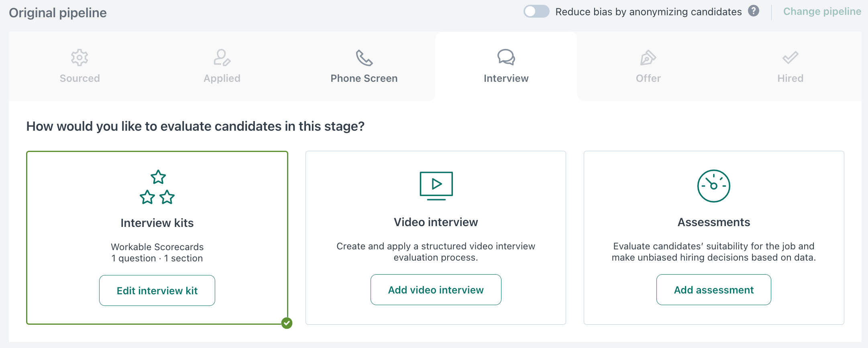This screenshot has height=348, width=868.
Task: Click 'Reduce bias by anonymizing candidates' label
Action: point(648,12)
